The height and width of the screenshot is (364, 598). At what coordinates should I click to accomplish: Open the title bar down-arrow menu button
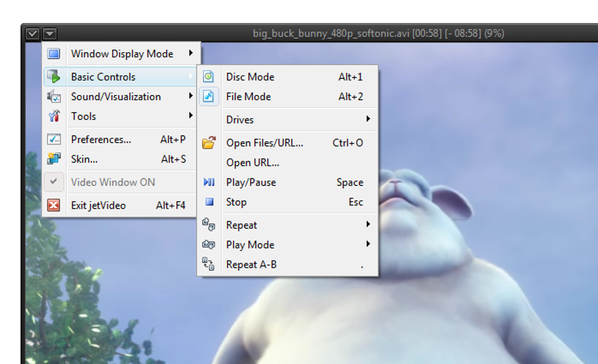click(x=50, y=33)
